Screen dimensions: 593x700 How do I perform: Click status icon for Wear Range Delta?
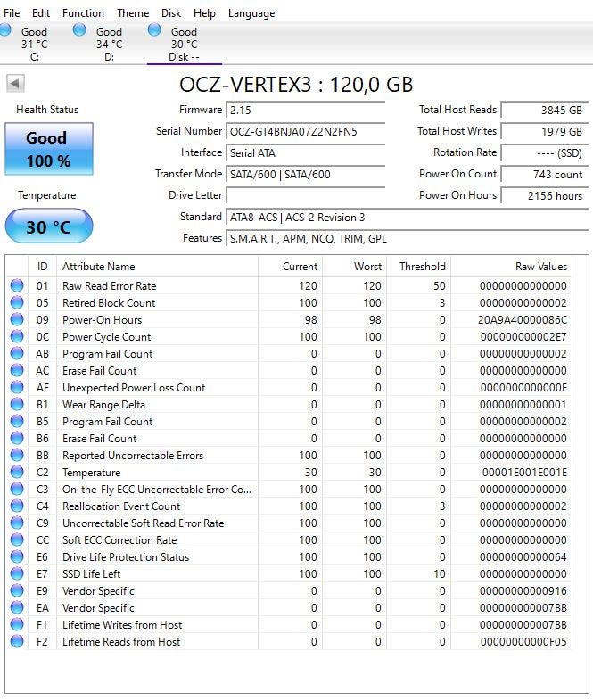[17, 404]
